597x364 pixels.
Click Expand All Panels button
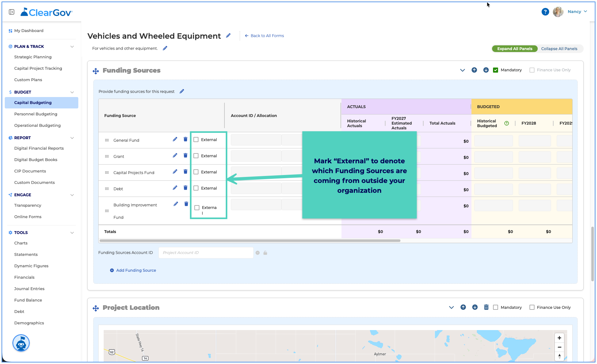point(515,49)
